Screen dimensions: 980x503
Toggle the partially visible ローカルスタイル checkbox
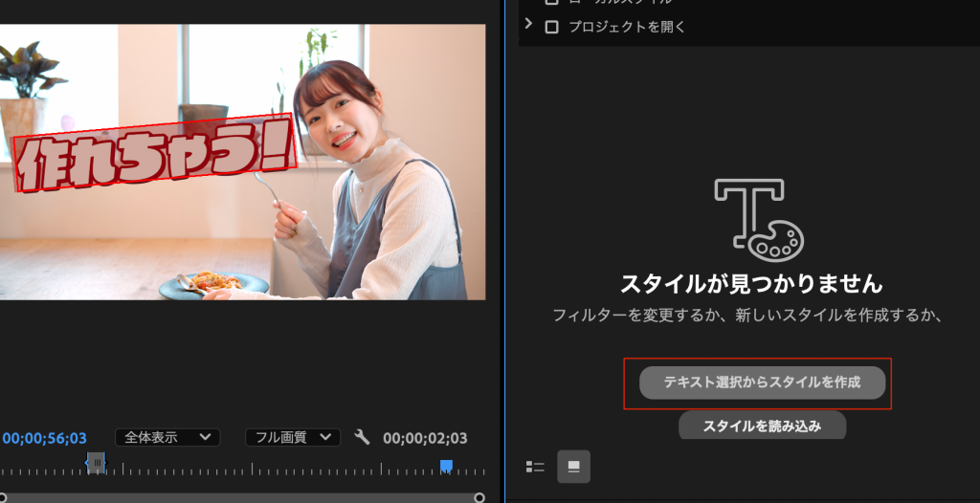pyautogui.click(x=551, y=3)
